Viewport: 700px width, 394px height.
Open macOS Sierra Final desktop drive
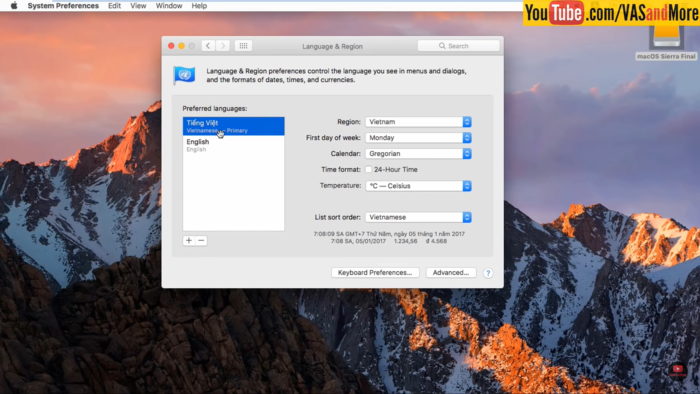pyautogui.click(x=666, y=41)
